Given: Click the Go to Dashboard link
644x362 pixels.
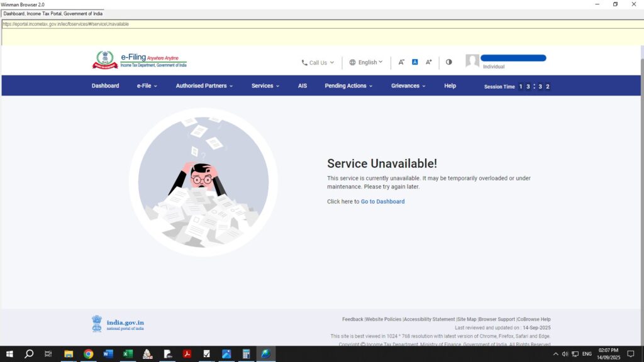Looking at the screenshot, I should (x=382, y=202).
